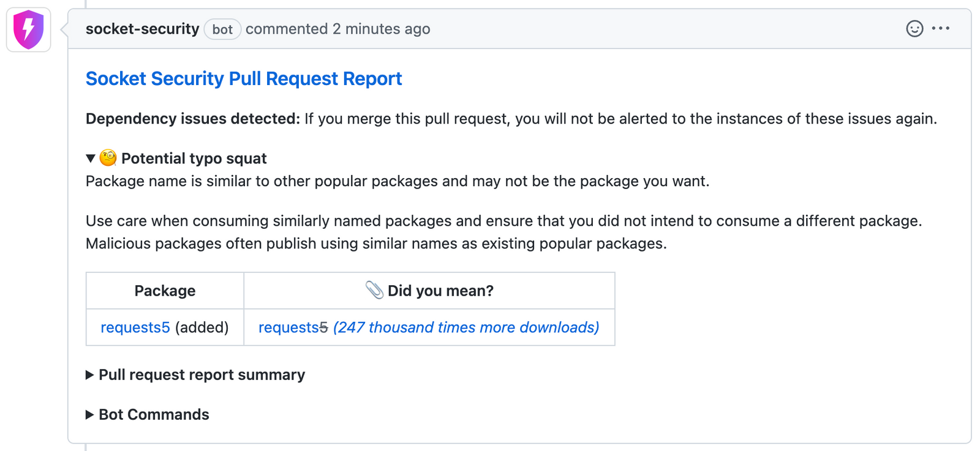
Task: Click the "2 minutes ago" timestamp
Action: [x=381, y=29]
